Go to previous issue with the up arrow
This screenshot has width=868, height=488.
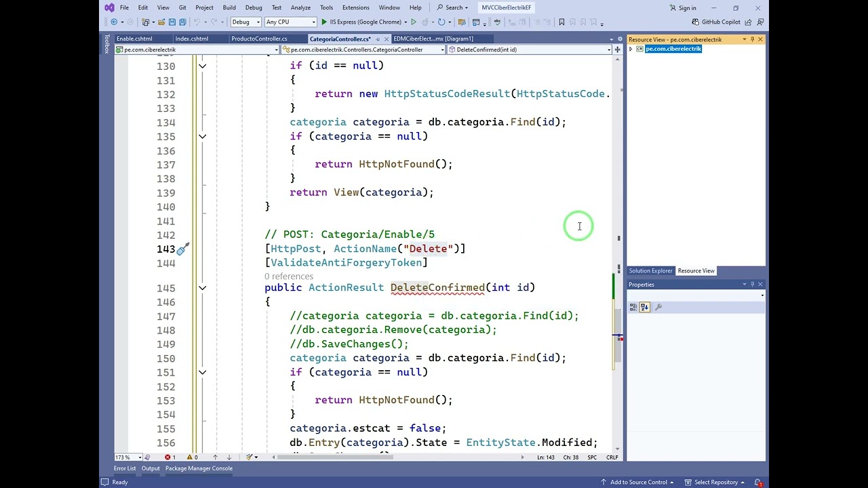215,457
